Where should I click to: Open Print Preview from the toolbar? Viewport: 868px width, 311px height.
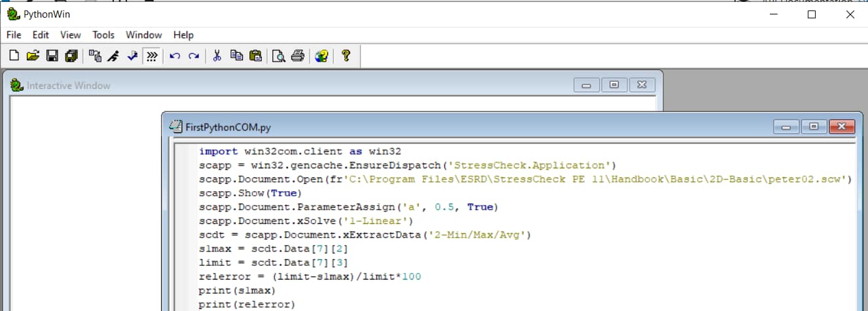pyautogui.click(x=279, y=56)
